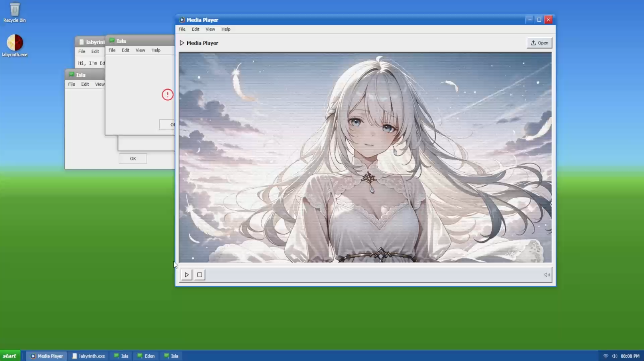Open the Help menu in Media Player

click(226, 29)
